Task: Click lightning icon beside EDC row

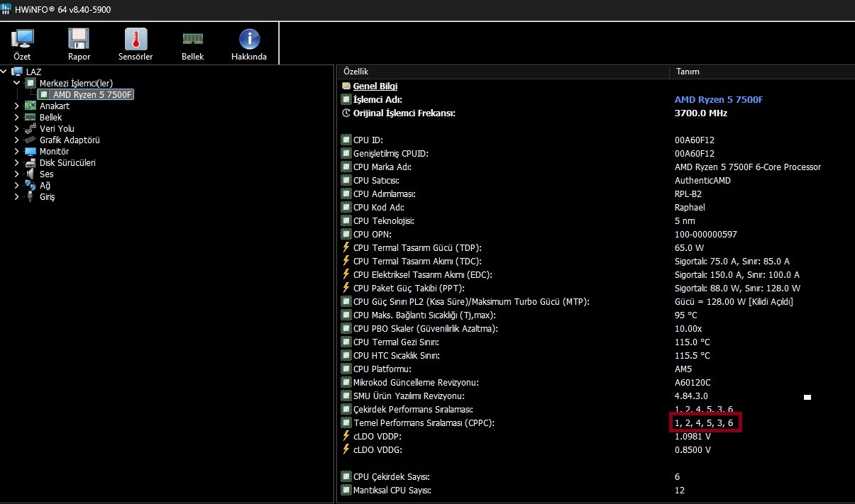Action: [346, 274]
